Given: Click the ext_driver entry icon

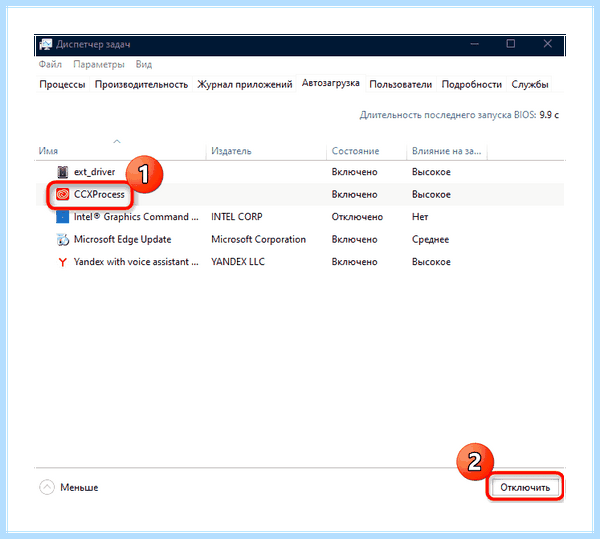Looking at the screenshot, I should [62, 172].
